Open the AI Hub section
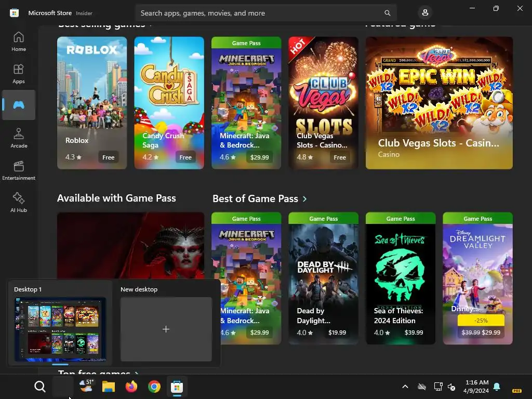532x399 pixels. click(19, 203)
